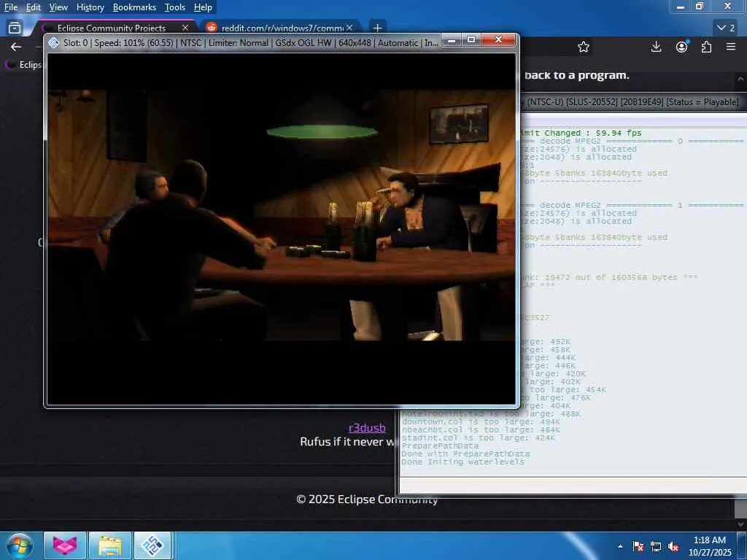This screenshot has width=747, height=560.
Task: Click 'Done with PreparePathData' log line
Action: [465, 454]
